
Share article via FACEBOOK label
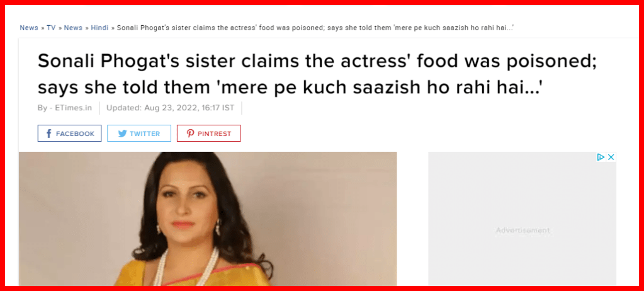click(x=75, y=134)
